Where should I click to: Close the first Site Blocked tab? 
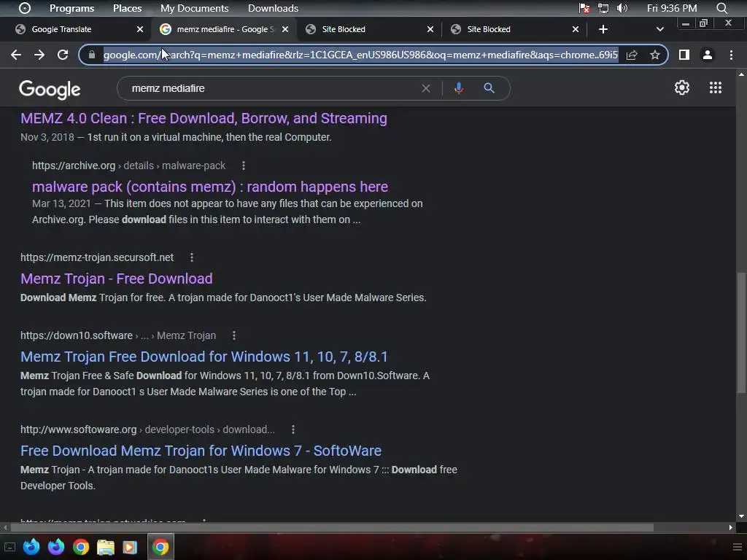(x=430, y=29)
